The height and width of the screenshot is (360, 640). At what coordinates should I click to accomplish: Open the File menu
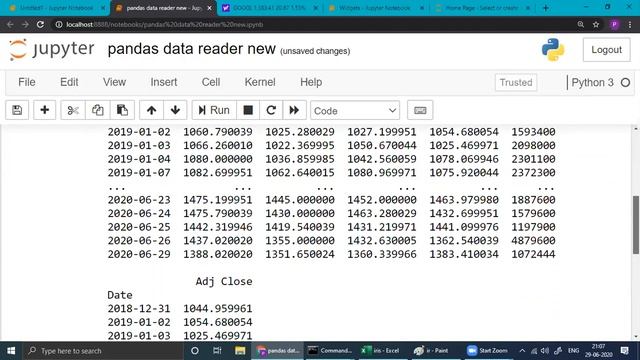(27, 82)
